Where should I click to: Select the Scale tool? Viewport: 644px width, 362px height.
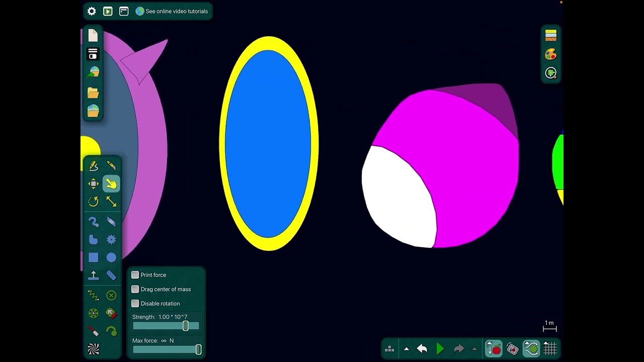111,202
